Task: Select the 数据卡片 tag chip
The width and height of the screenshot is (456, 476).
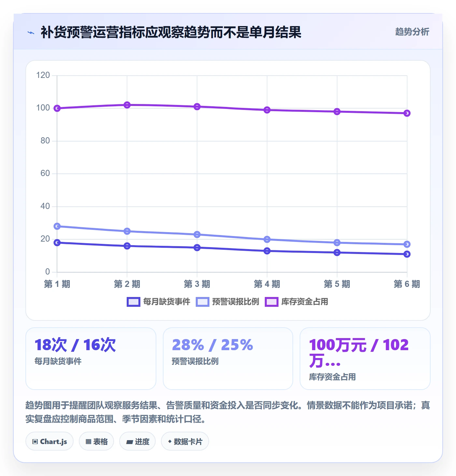Action: pos(185,441)
